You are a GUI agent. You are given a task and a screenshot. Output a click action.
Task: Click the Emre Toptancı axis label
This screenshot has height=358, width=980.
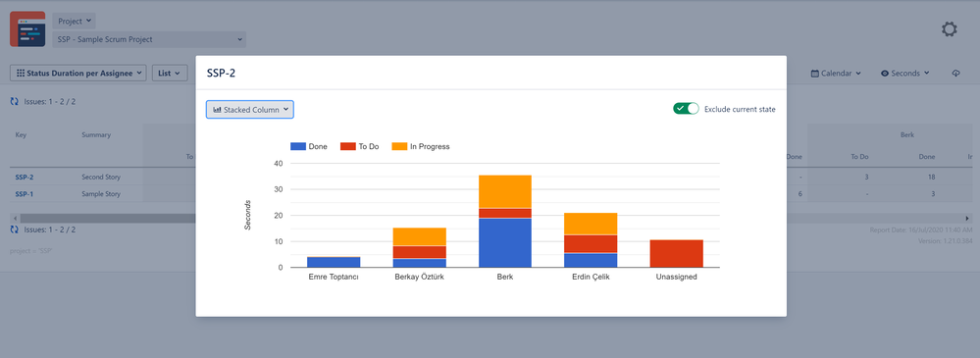coord(334,277)
